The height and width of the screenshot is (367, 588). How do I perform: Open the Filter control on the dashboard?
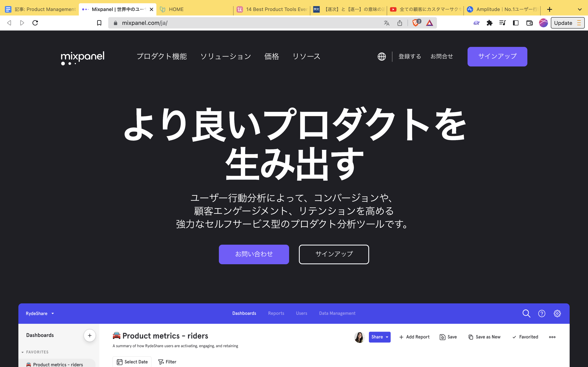pyautogui.click(x=167, y=362)
